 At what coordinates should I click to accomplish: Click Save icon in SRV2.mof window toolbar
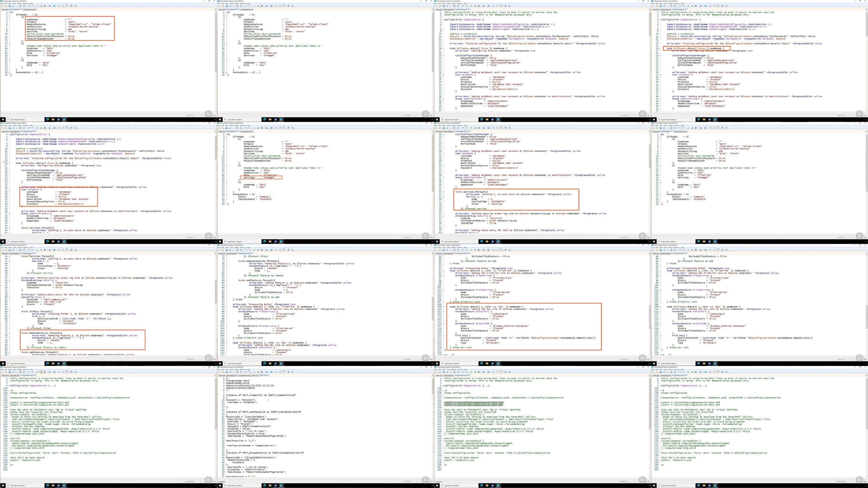coord(227,372)
